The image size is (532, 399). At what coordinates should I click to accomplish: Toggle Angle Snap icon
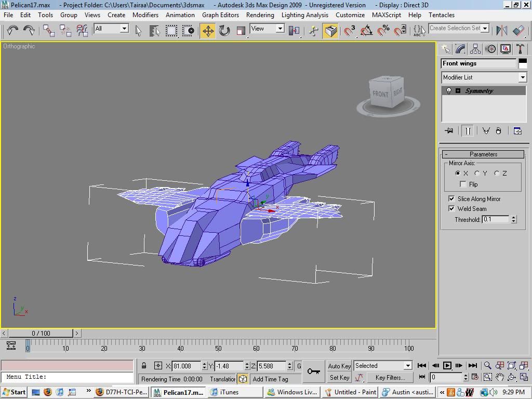366,31
